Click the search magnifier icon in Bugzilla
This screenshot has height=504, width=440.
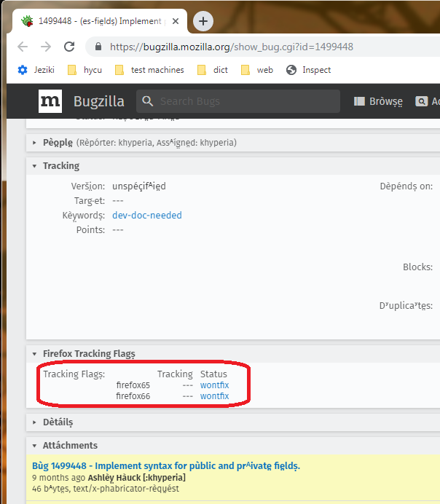148,101
